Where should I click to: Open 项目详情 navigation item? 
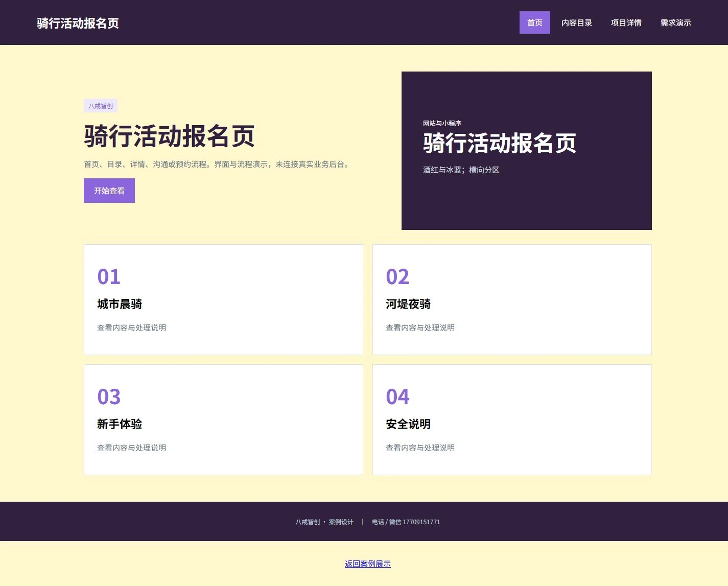click(626, 22)
